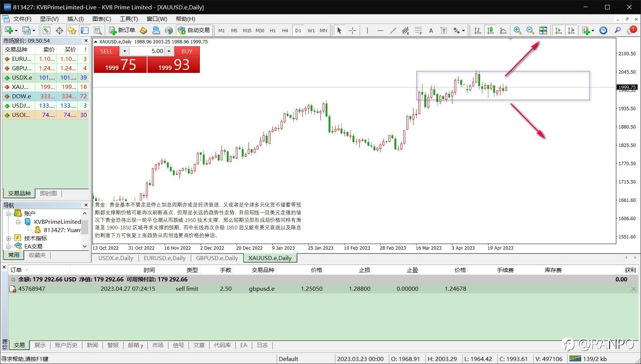
Task: Switch chart timeframe to W1
Action: (311, 31)
